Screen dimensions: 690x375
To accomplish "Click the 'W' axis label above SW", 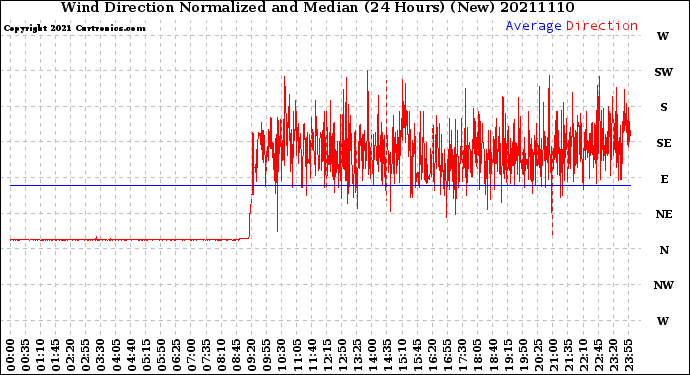I will coord(663,37).
